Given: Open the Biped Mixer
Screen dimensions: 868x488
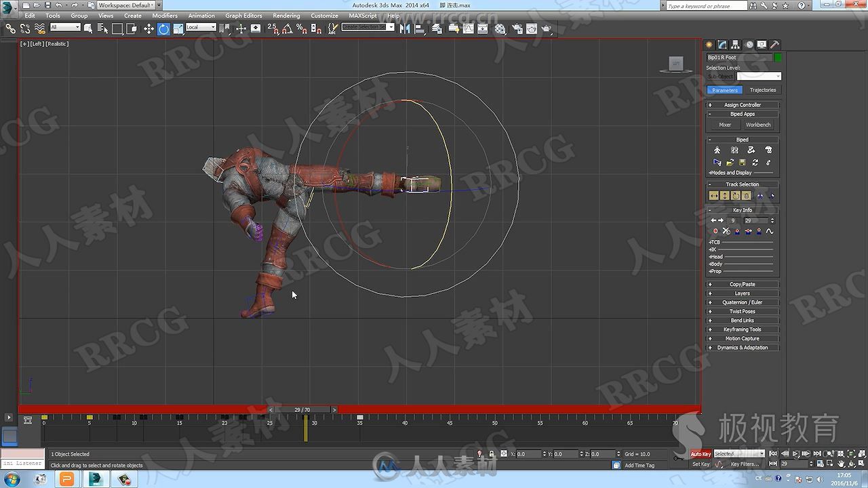Looking at the screenshot, I should click(x=725, y=125).
